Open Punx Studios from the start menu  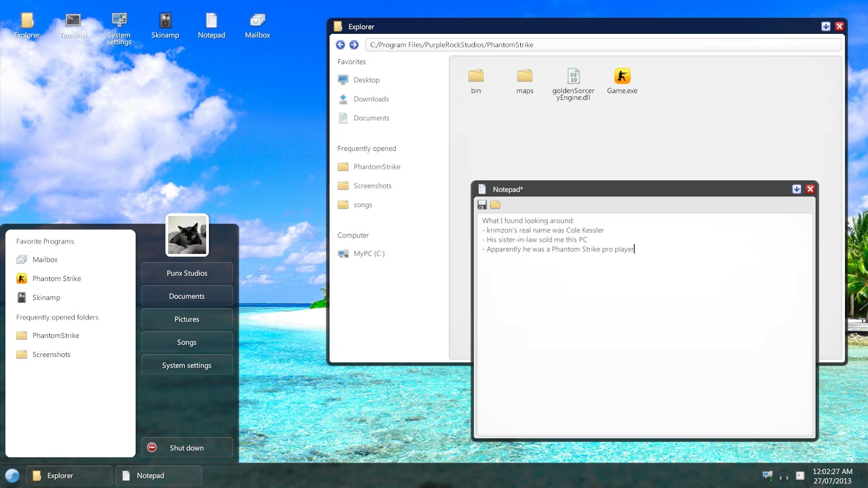pos(187,272)
